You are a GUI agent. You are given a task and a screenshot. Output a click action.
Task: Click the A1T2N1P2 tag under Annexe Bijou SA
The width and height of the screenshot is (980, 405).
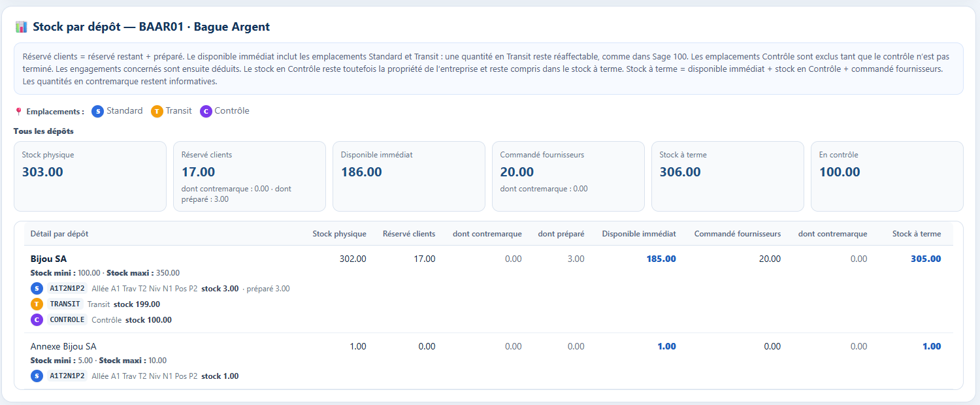point(67,376)
